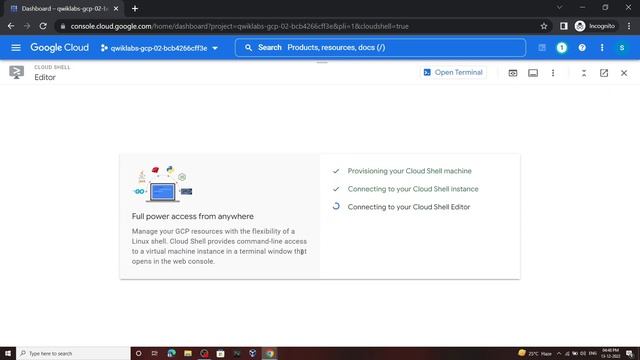Close the Cloud Shell panel
This screenshot has width=640, height=360.
[624, 73]
